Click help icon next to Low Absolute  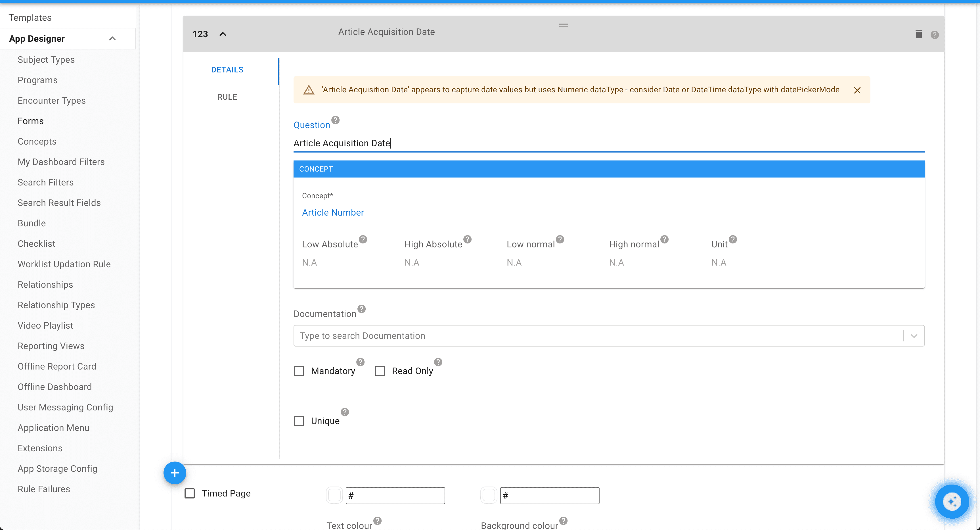363,239
